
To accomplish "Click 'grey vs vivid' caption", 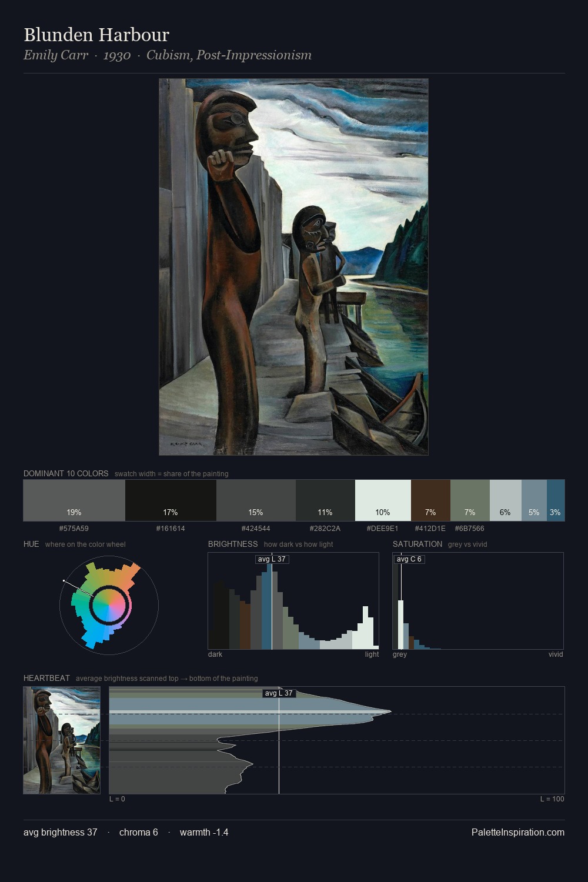I will coord(467,544).
